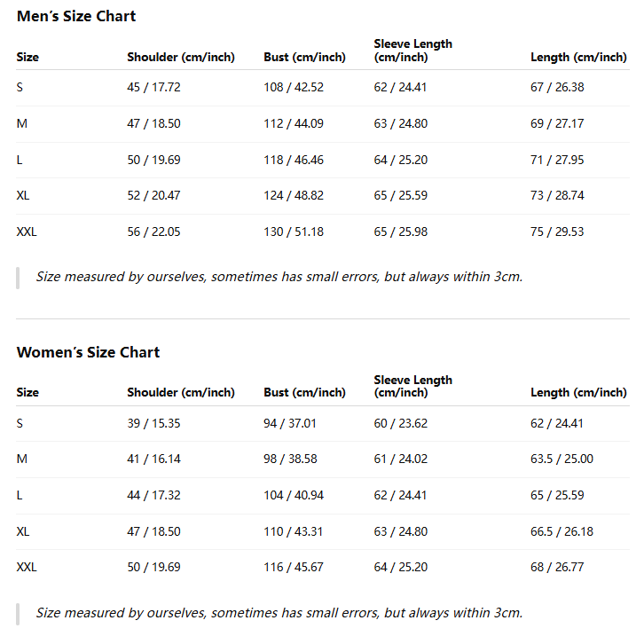Click the measurement note under Women's chart
The image size is (644, 644).
click(x=279, y=612)
